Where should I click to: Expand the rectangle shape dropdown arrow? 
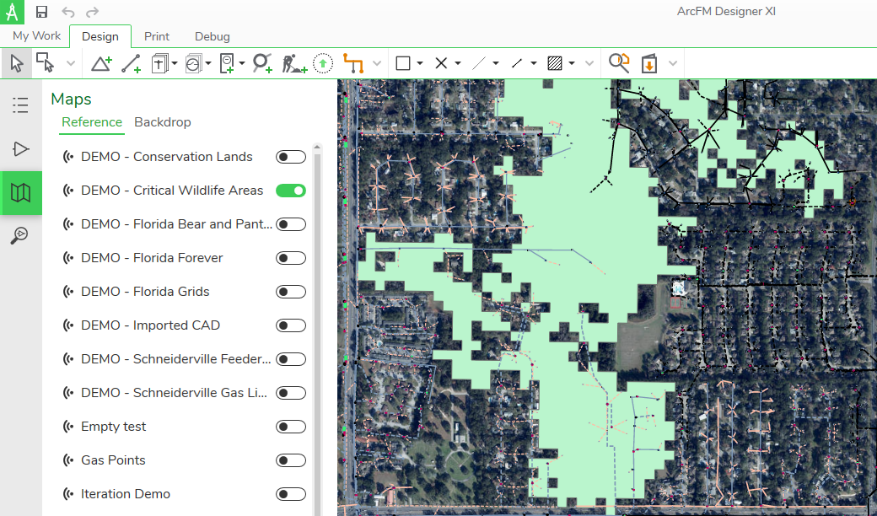(x=420, y=64)
